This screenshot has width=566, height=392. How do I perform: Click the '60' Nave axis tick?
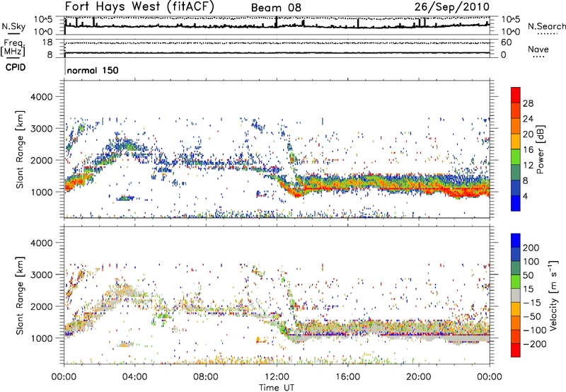click(506, 42)
